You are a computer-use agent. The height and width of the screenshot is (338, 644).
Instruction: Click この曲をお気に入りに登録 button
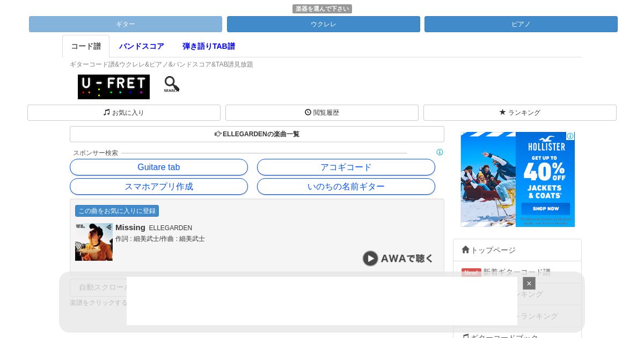pyautogui.click(x=117, y=211)
